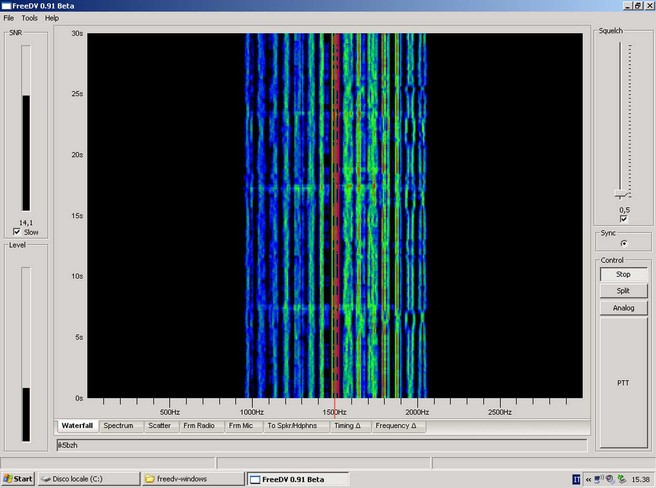
Task: Click the squelch value 0,5
Action: pos(624,210)
